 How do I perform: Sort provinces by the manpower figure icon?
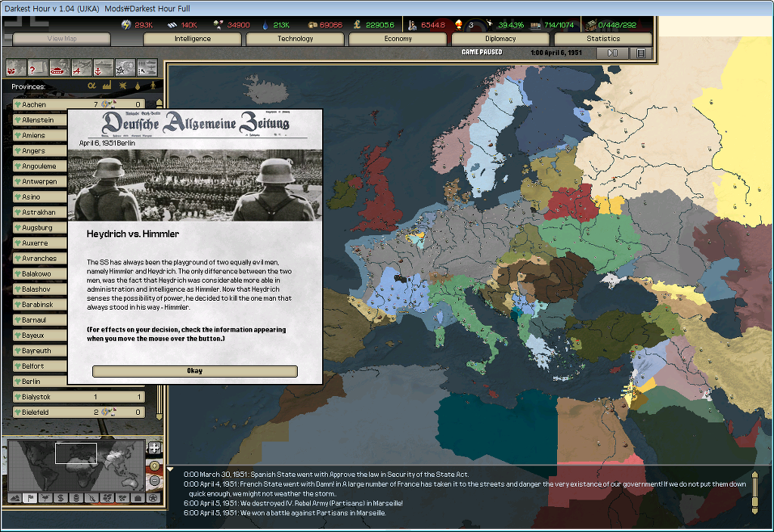(x=153, y=86)
